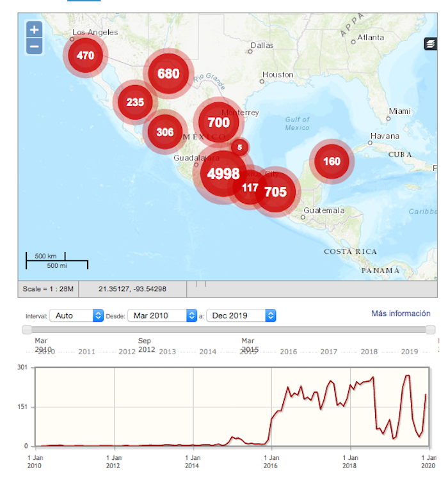Click the 700 cluster near Monterrey
This screenshot has width=448, height=479.
point(218,122)
